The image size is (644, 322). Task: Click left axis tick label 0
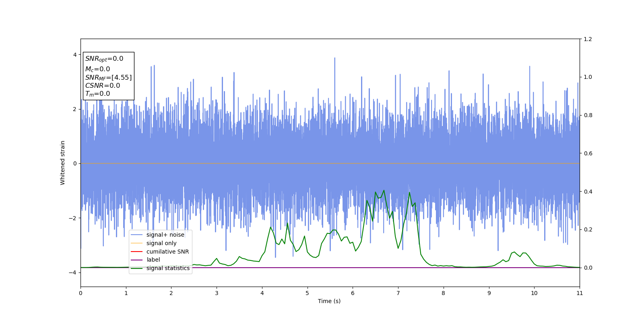point(75,163)
